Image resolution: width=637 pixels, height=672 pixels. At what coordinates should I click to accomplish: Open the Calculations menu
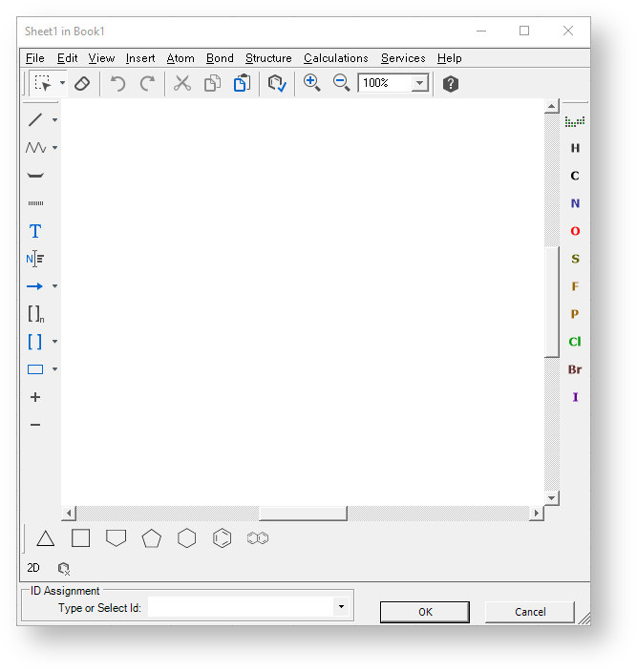pos(335,58)
